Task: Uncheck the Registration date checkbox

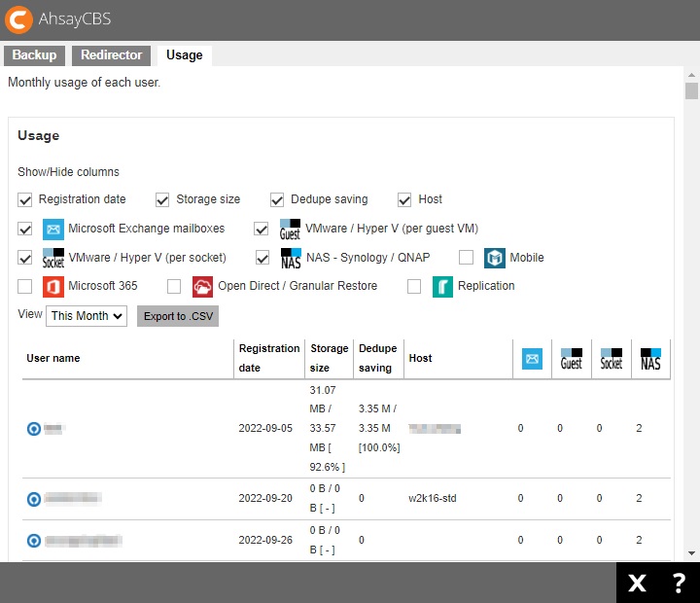Action: pos(25,199)
